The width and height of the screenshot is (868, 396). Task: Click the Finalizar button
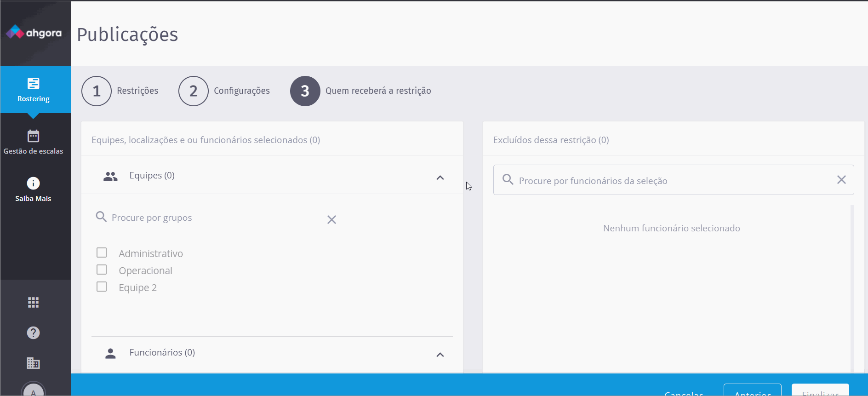pyautogui.click(x=820, y=390)
